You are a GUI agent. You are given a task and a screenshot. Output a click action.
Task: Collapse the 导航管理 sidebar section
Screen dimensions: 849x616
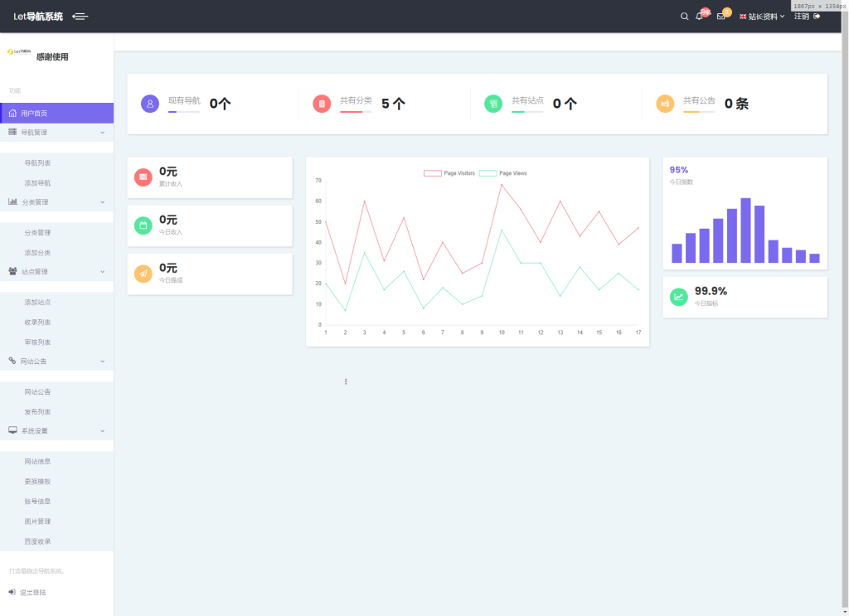[57, 133]
